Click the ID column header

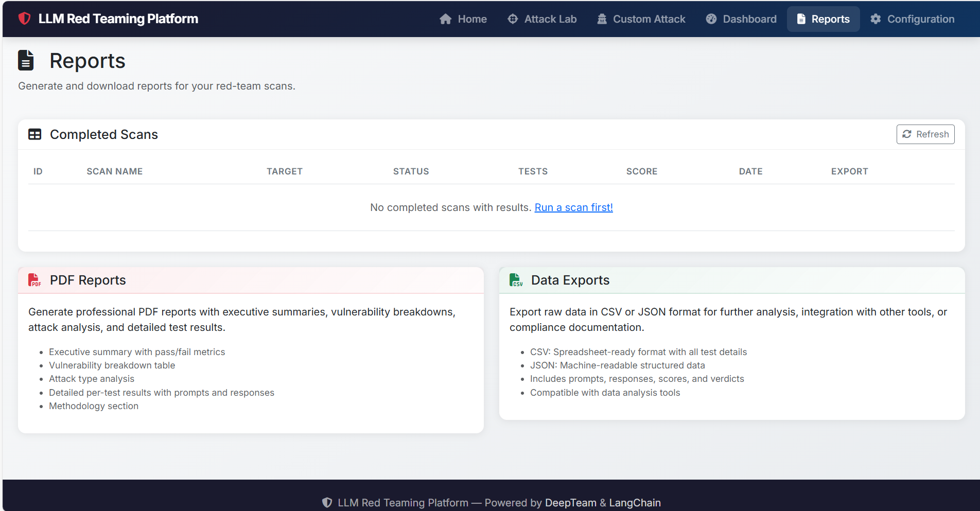click(x=38, y=171)
